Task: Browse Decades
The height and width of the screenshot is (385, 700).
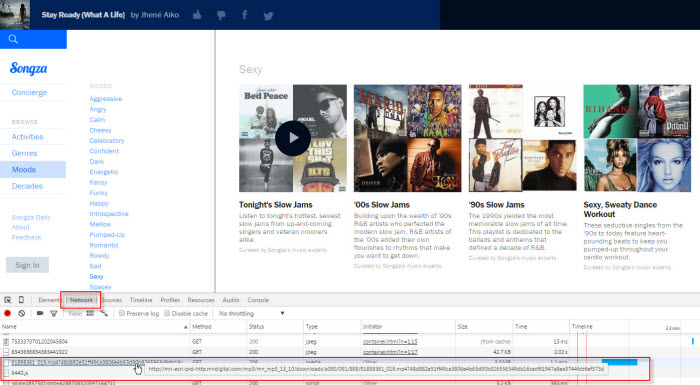Action: coord(27,186)
